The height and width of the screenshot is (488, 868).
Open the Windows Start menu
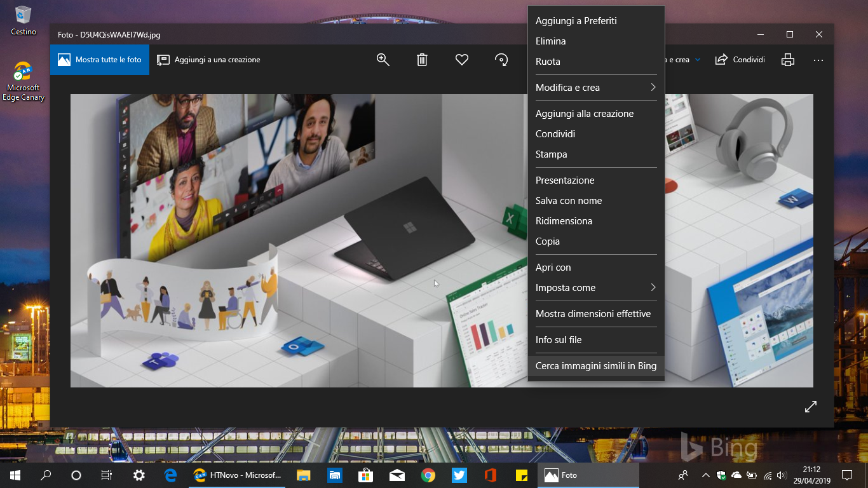(15, 475)
